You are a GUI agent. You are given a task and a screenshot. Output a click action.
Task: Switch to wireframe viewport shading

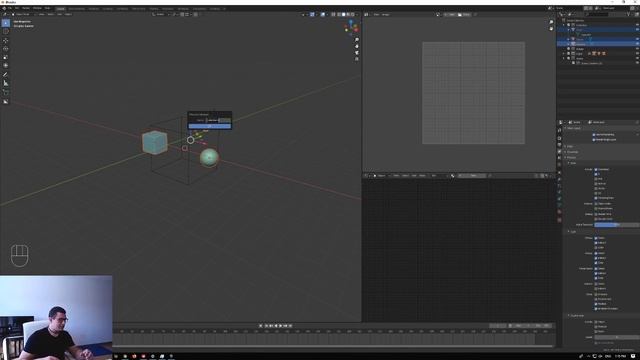[x=338, y=14]
